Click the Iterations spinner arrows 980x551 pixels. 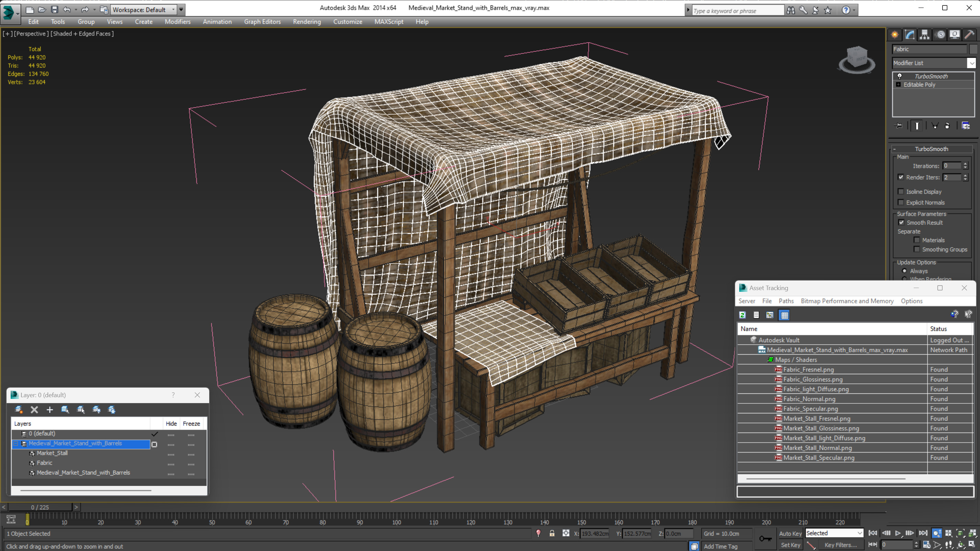pyautogui.click(x=965, y=165)
